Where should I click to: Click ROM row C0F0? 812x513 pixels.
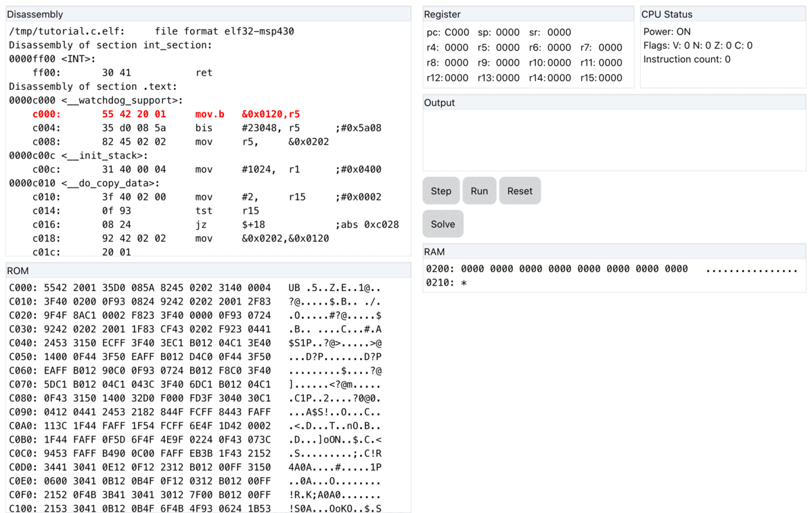(x=196, y=495)
